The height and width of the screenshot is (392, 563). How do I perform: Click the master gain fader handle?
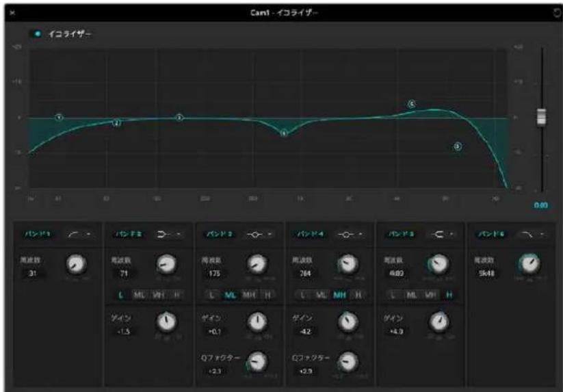542,117
